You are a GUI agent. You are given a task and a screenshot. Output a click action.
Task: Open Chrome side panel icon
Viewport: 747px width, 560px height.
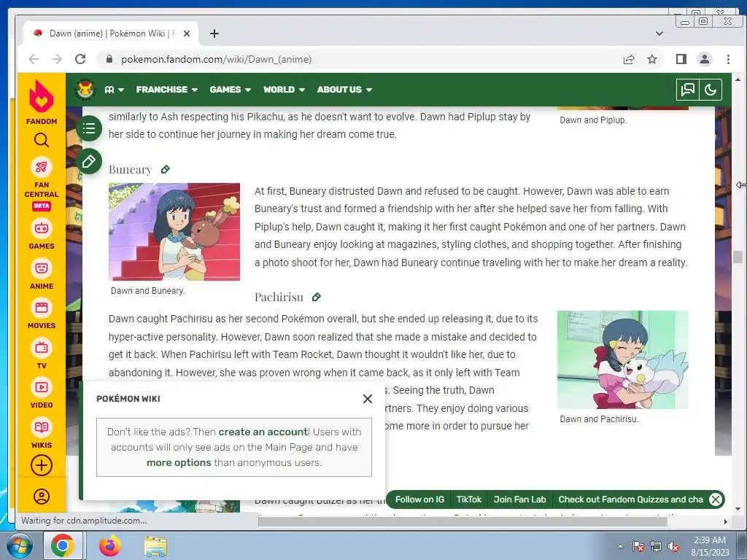click(x=681, y=59)
